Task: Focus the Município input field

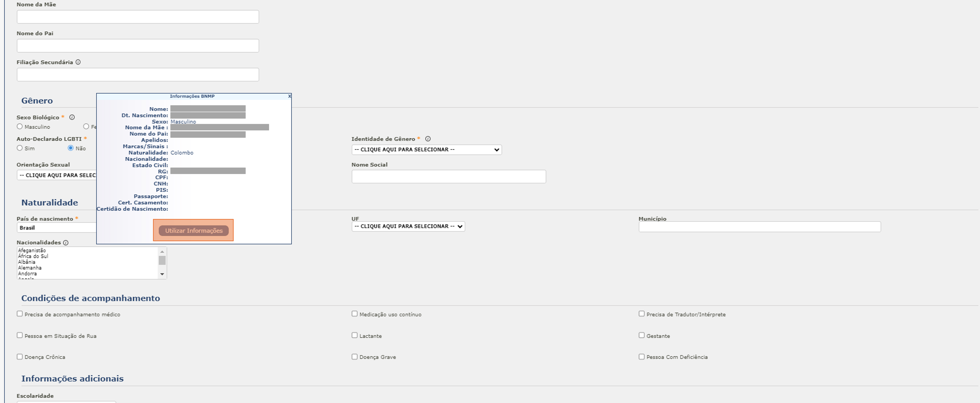Action: [x=759, y=227]
